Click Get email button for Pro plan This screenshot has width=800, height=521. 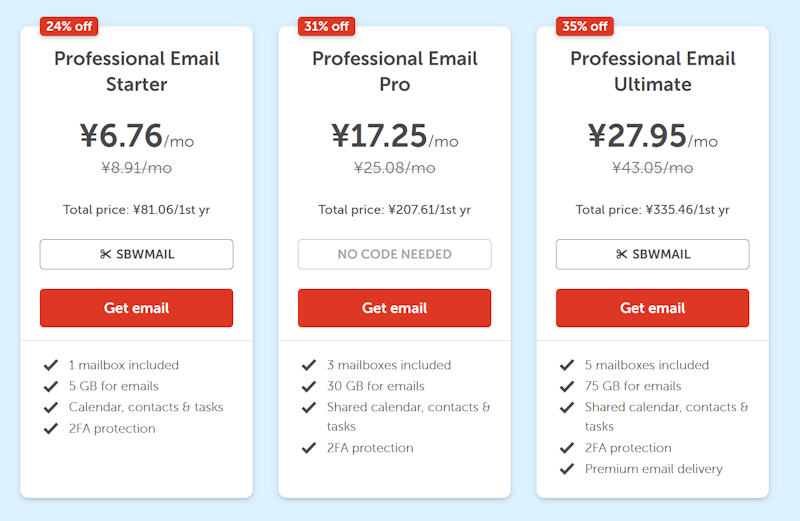pos(394,308)
